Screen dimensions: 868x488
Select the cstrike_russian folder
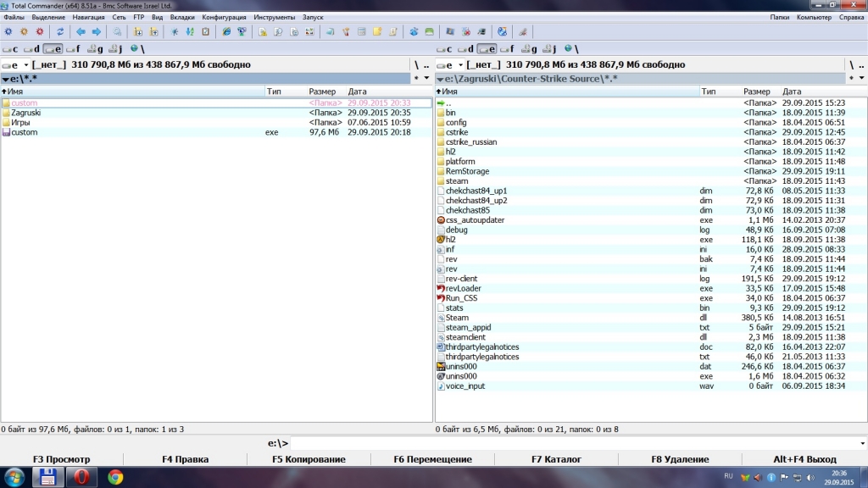[x=651, y=142]
